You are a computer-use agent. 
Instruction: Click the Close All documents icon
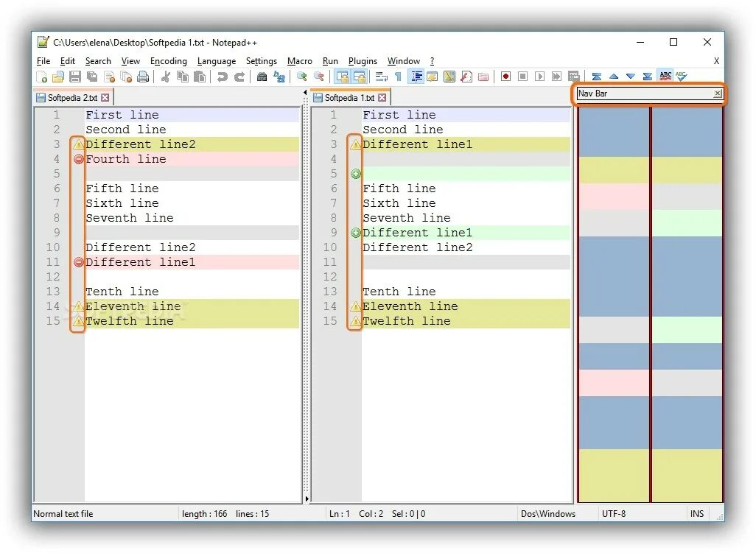[126, 77]
